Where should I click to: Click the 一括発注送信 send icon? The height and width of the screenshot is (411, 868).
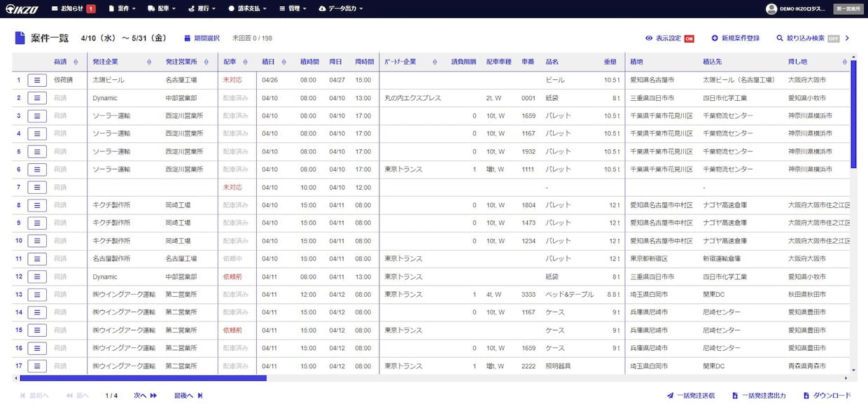[x=670, y=396]
